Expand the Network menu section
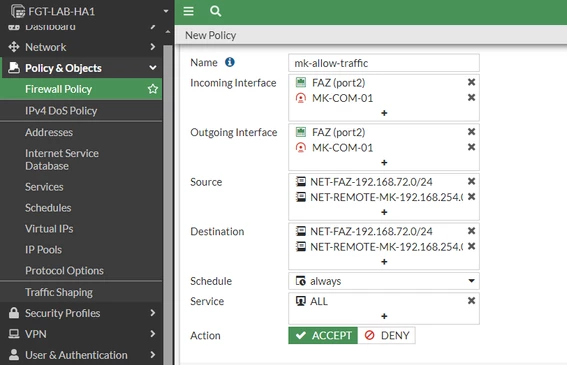 [81, 47]
